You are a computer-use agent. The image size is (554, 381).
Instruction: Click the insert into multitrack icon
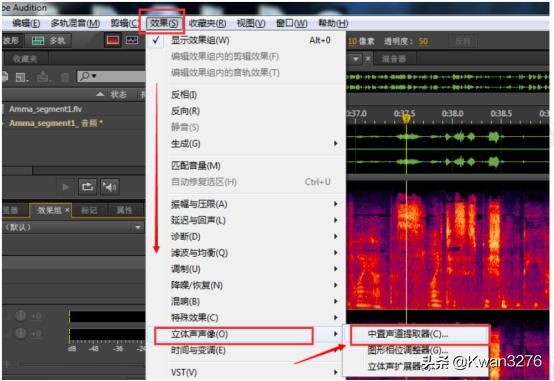(43, 77)
